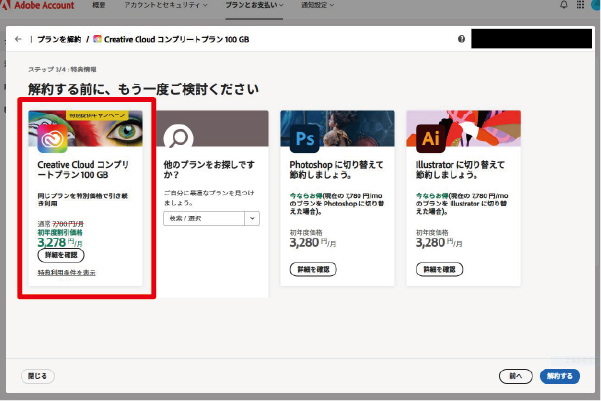Click the dropdown arrow of plan search box
The width and height of the screenshot is (601, 401).
252,219
